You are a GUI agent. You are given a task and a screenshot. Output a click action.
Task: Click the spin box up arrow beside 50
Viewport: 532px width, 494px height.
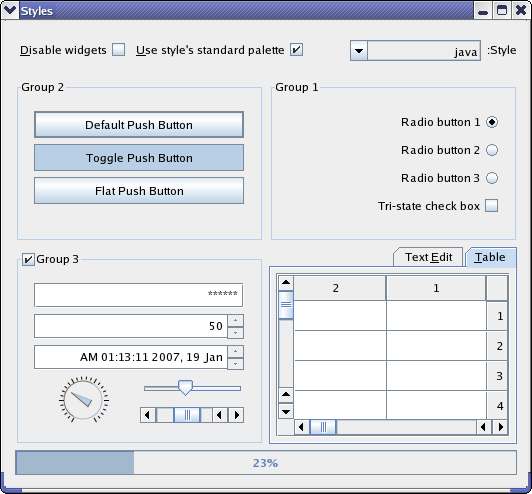pyautogui.click(x=235, y=320)
